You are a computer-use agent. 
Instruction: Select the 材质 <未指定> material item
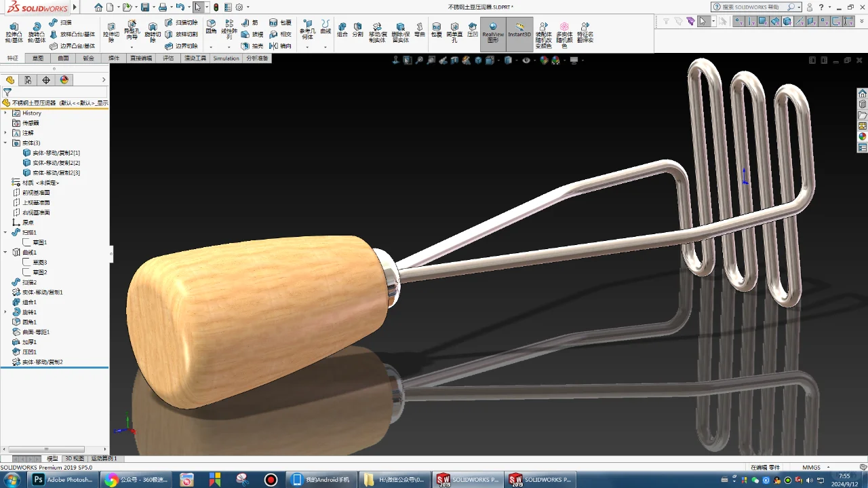coord(37,183)
